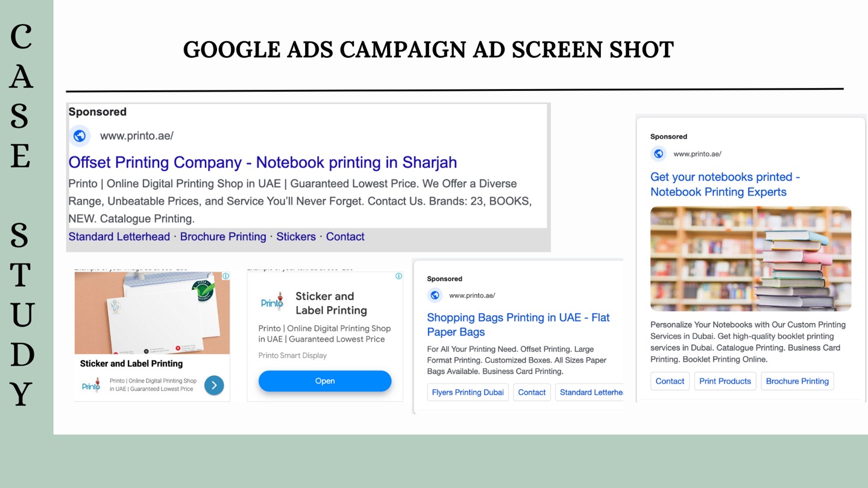The width and height of the screenshot is (868, 488).
Task: Open the Contact sitelink in the top ad
Action: (345, 237)
